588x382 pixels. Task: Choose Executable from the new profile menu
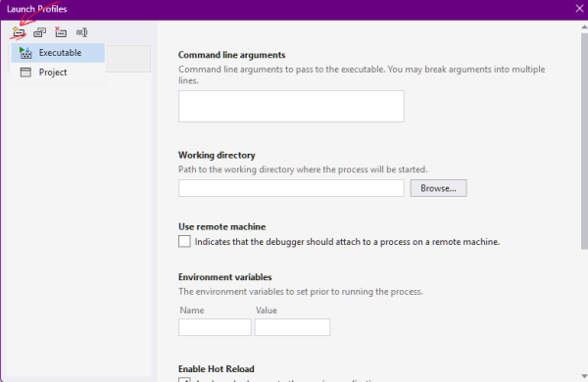(x=58, y=53)
